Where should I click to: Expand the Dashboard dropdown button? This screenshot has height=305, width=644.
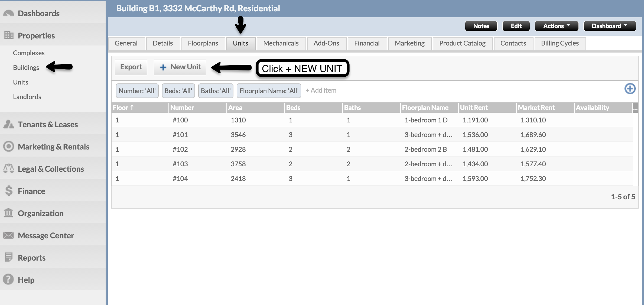coord(609,26)
